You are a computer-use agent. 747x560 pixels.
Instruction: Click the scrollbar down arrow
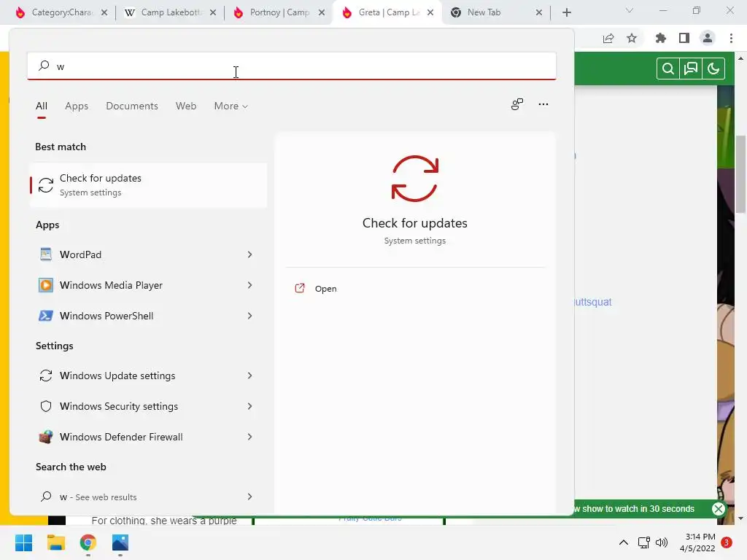[x=741, y=518]
